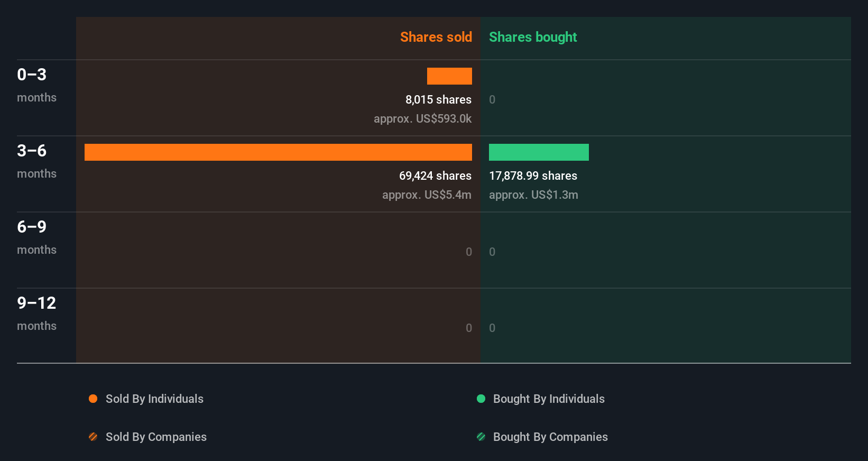Click the Shares bought column heading
Viewport: 868px width, 461px height.
[x=533, y=37]
